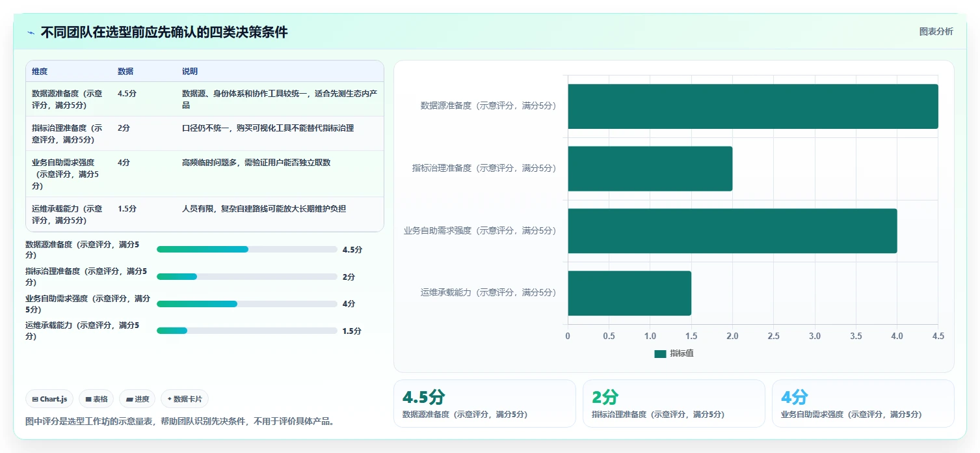Click the lightning icon beside the title
This screenshot has width=980, height=453.
[31, 33]
